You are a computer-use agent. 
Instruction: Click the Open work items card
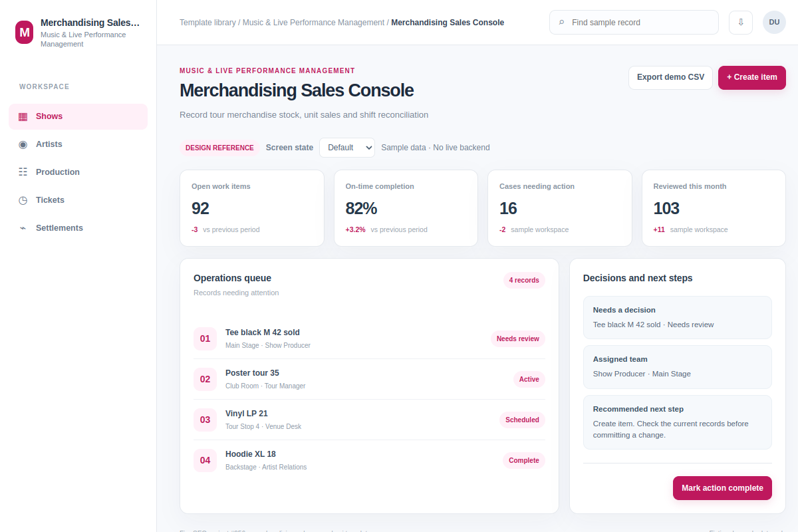tap(252, 208)
